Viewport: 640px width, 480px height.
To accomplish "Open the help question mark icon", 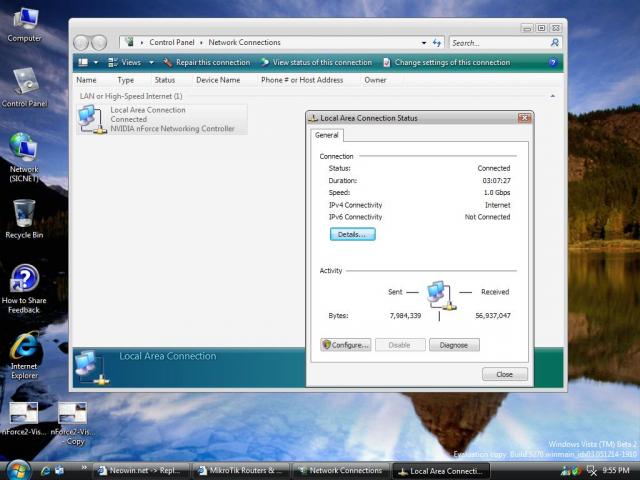I will tap(553, 62).
